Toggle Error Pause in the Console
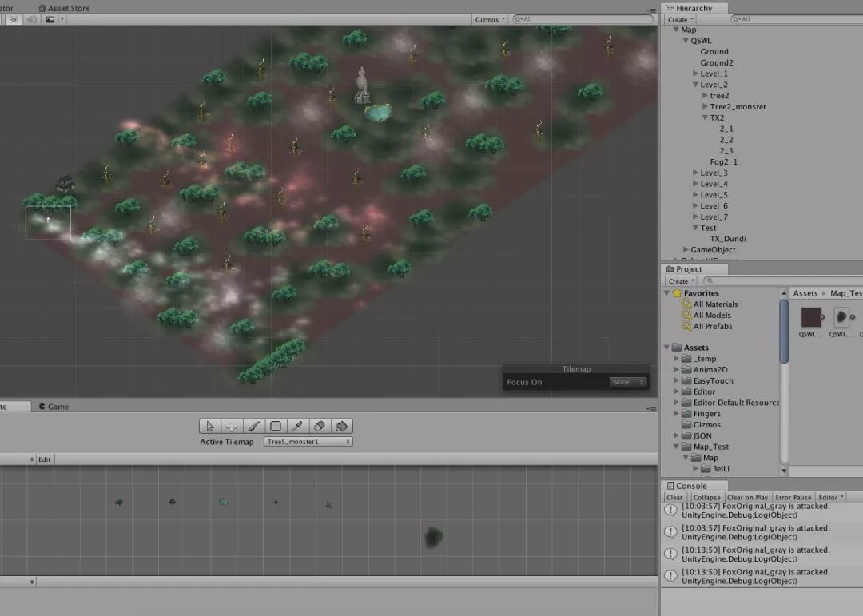Screen dimensions: 863x616 tap(793, 497)
